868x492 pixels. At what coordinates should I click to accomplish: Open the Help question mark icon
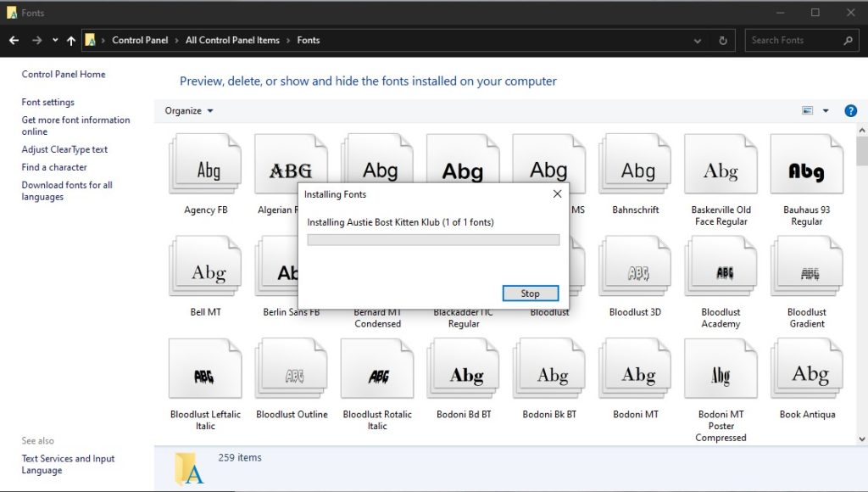pyautogui.click(x=850, y=110)
